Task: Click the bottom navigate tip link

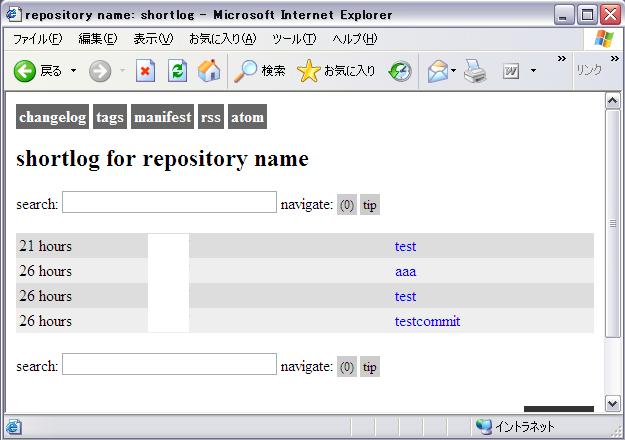Action: pyautogui.click(x=370, y=367)
